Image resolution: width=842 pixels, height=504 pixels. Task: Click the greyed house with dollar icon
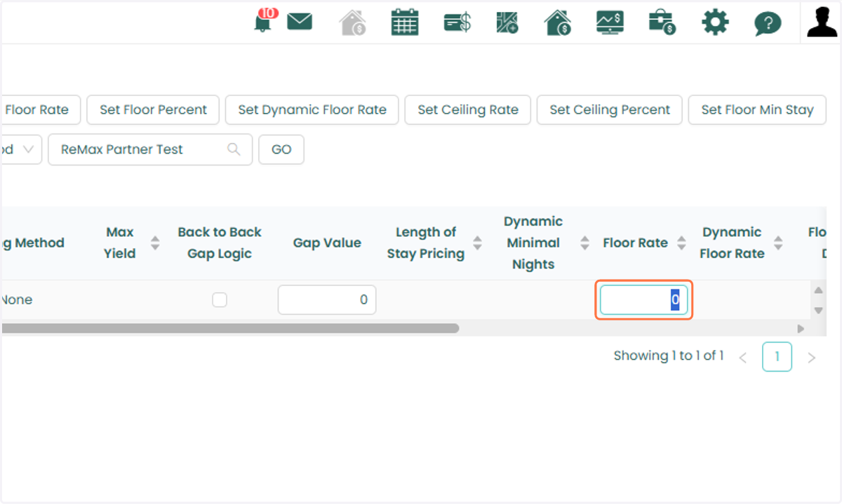pyautogui.click(x=353, y=22)
